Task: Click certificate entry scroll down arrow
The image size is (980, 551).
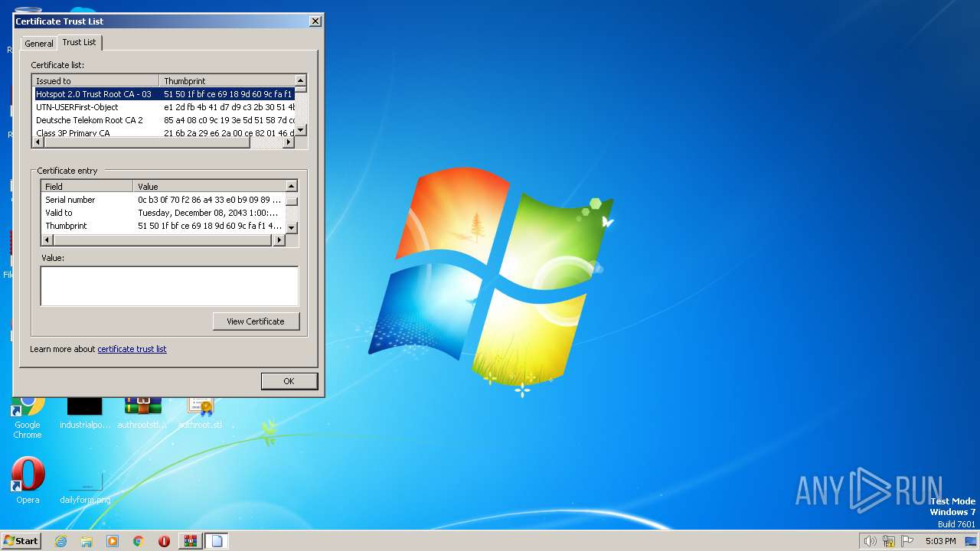Action: (x=292, y=228)
